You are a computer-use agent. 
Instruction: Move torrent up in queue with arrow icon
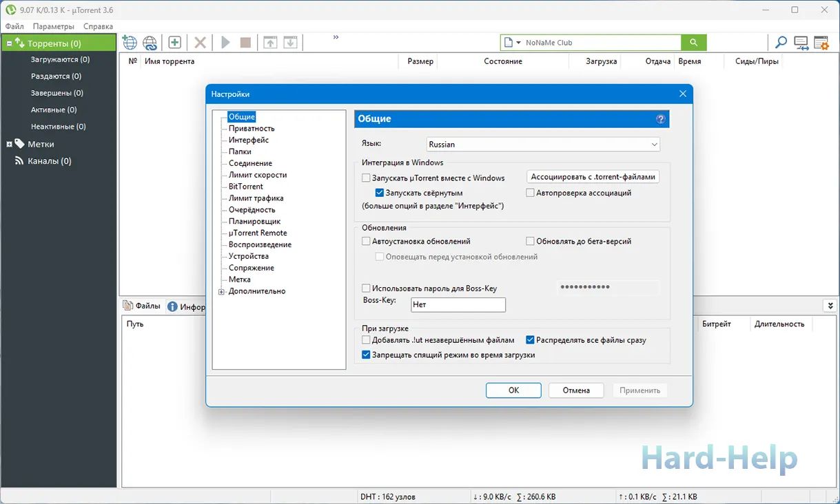click(269, 42)
